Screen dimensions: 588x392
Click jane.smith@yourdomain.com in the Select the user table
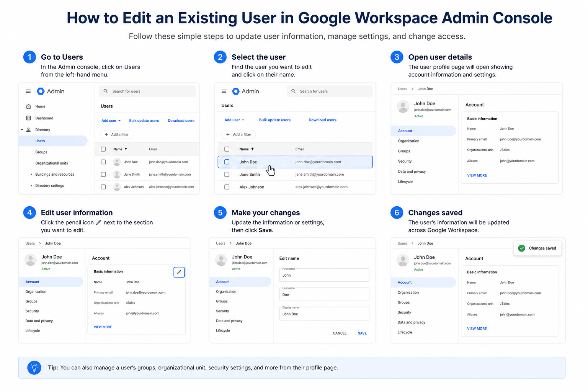tap(320, 174)
